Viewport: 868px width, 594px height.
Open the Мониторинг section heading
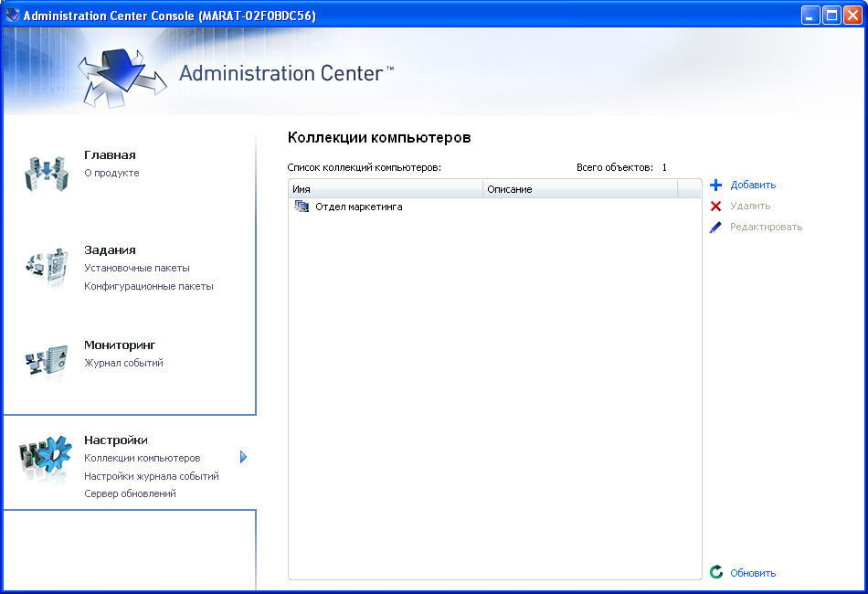tap(120, 345)
